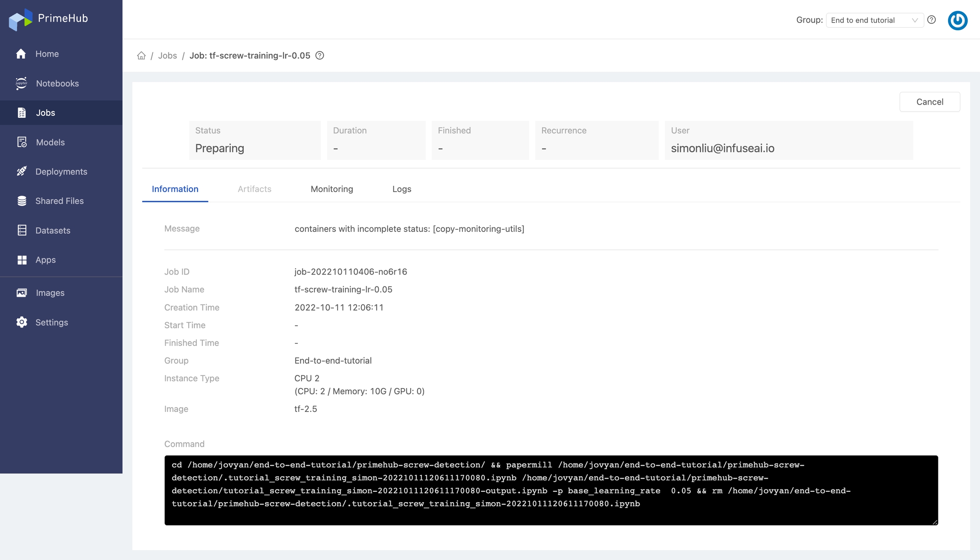
Task: Open Models menu label
Action: 51,142
